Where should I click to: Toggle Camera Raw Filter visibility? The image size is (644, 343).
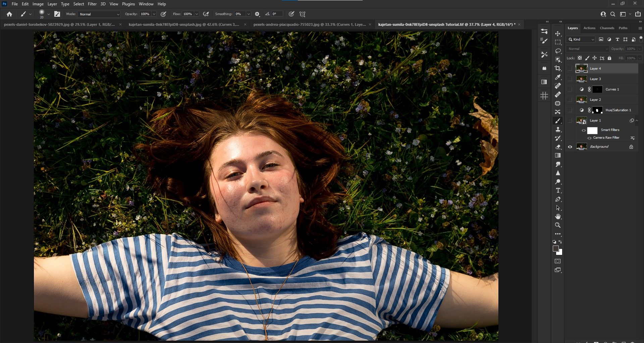589,138
